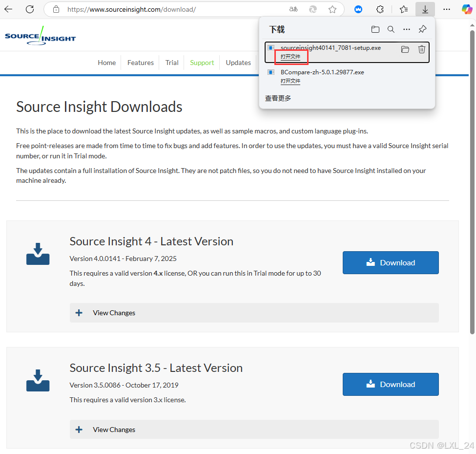Click Source Insight 4 - Latest Version title
The width and height of the screenshot is (476, 454).
click(x=151, y=241)
